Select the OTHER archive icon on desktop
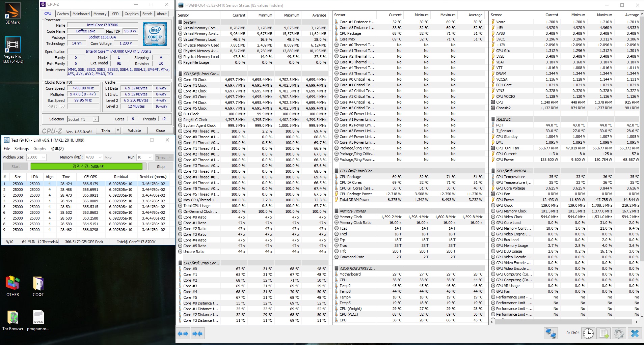This screenshot has width=644, height=345. 13,286
